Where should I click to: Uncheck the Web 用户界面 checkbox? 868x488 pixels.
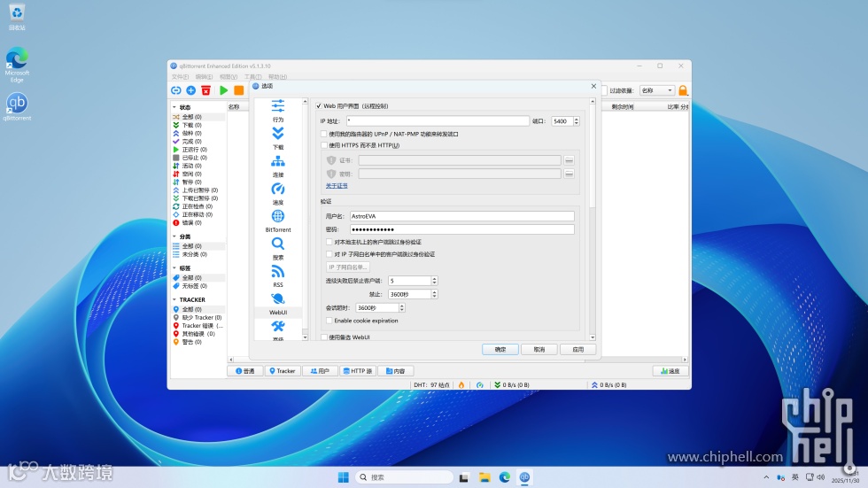[x=319, y=106]
